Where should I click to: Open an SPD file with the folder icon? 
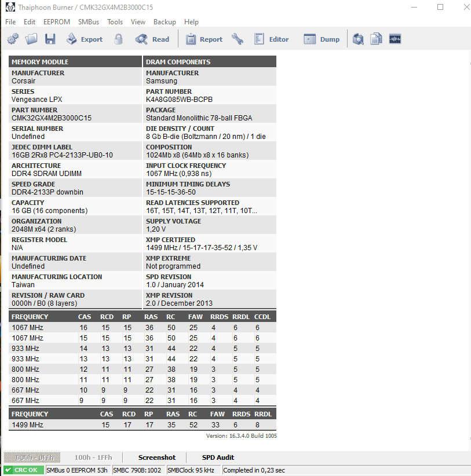(x=31, y=39)
